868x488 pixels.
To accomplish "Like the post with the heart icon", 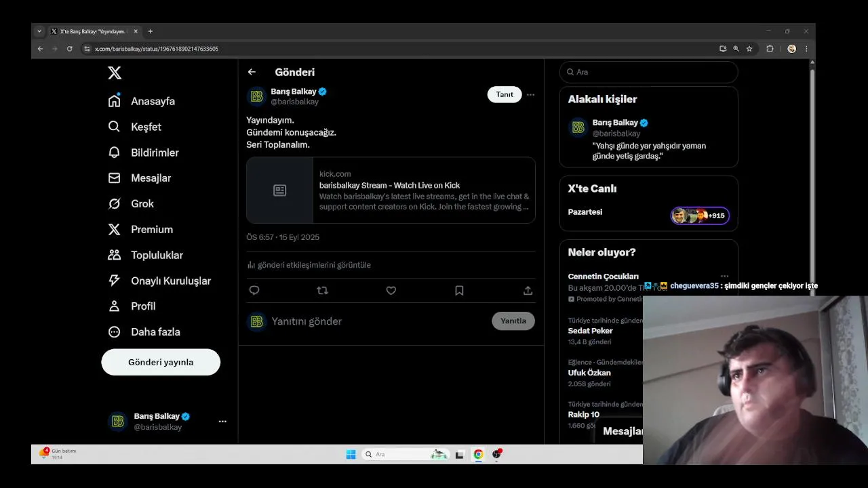I will pos(391,290).
